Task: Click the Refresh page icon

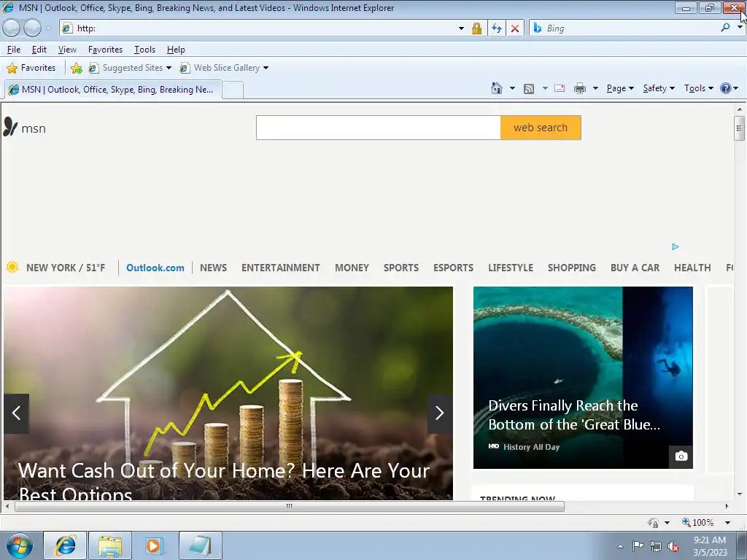Action: coord(496,28)
